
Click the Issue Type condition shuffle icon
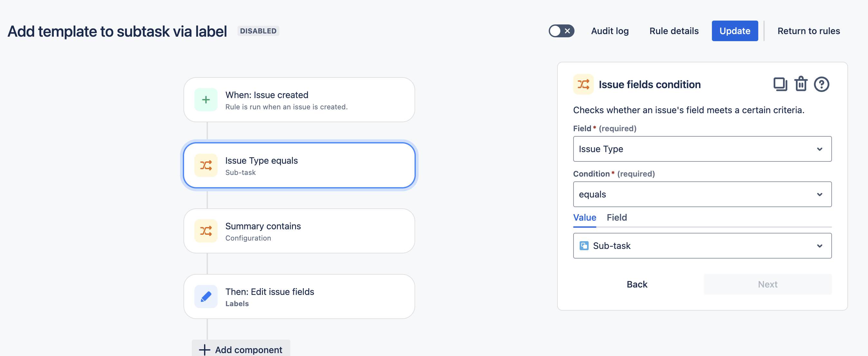pos(206,165)
